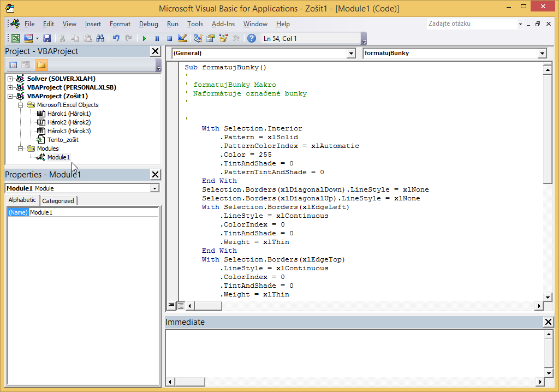
Task: Close the Properties - Module1 pane
Action: [x=156, y=174]
